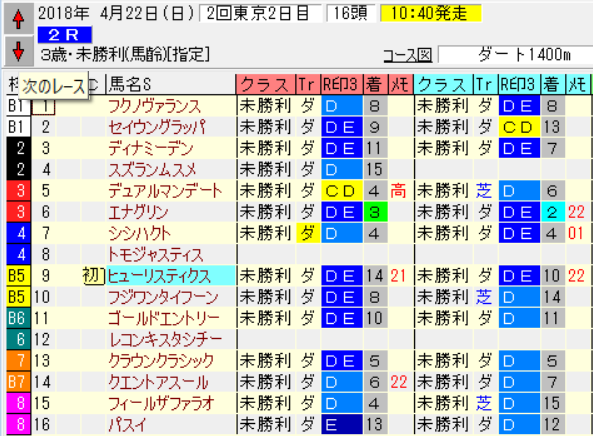Click yellow CD rating in セイウングラッパ row

(519, 127)
